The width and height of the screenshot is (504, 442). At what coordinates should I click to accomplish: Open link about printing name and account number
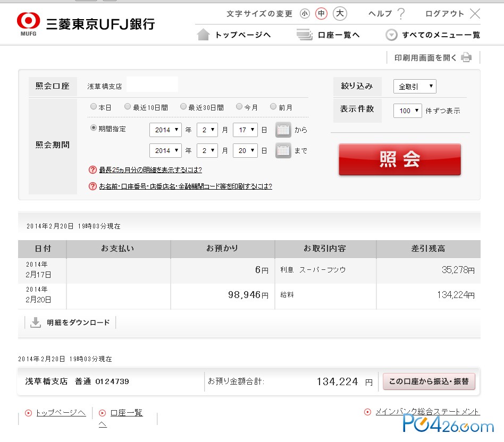pyautogui.click(x=186, y=186)
